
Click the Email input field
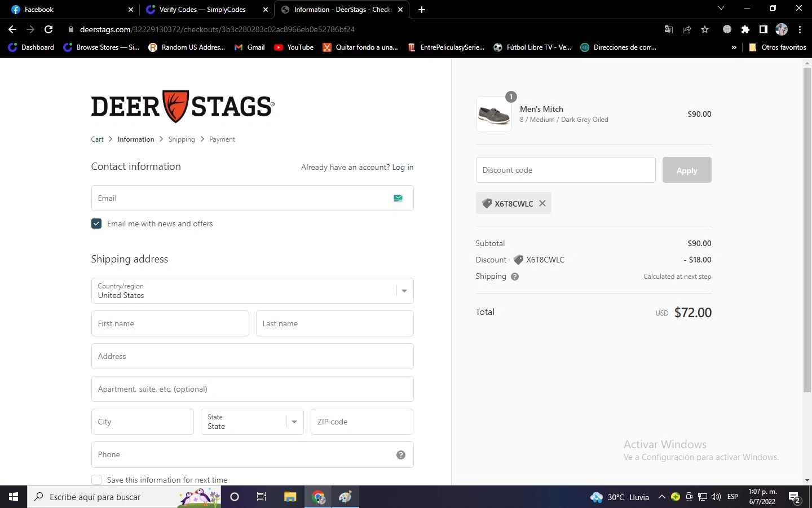(x=252, y=198)
